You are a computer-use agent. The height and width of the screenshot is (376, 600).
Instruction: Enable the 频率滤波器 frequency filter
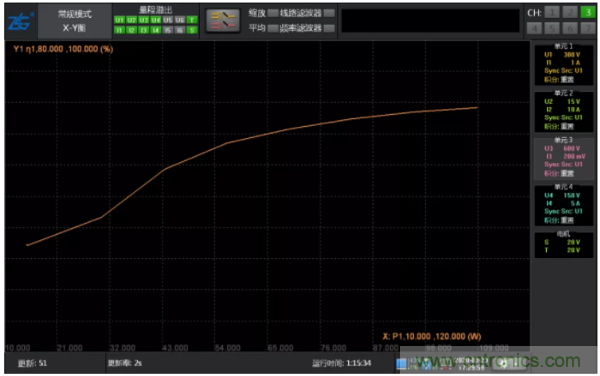329,28
